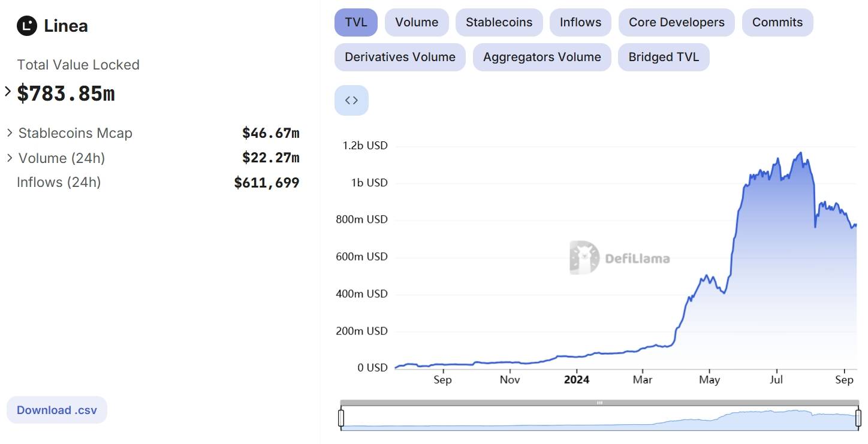Toggle the Volume chart option
Screen dimensions: 868x444
coord(417,23)
